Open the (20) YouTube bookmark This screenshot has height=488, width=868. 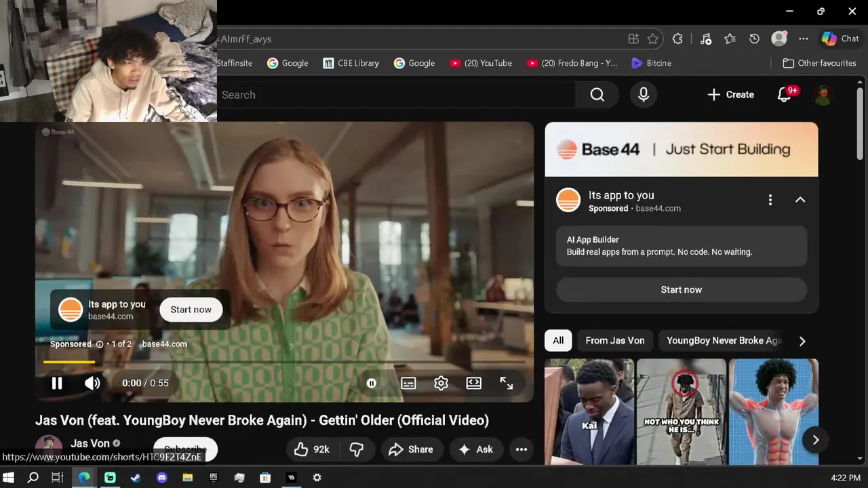coord(481,63)
